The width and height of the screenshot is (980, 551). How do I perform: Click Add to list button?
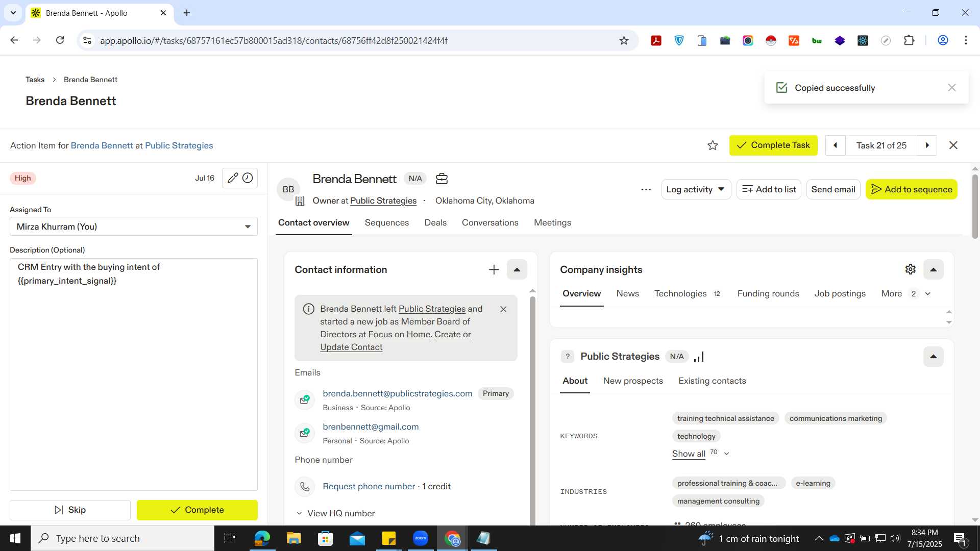coord(769,189)
